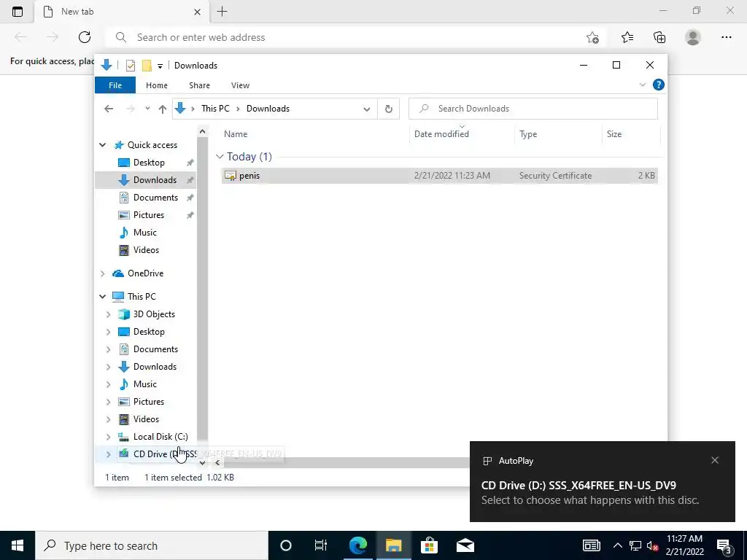Open the Home ribbon tab
Viewport: 747px width, 560px height.
(157, 85)
